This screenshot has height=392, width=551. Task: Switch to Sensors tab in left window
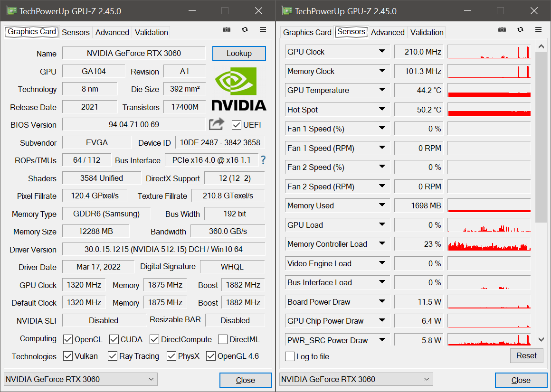pyautogui.click(x=76, y=32)
